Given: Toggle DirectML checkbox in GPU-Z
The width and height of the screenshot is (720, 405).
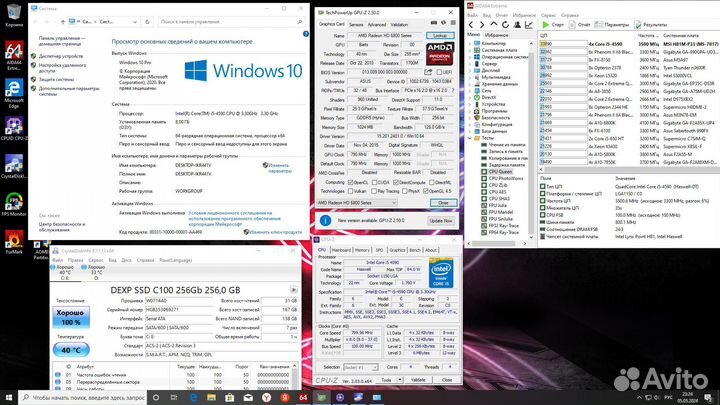Looking at the screenshot, I should (x=432, y=182).
